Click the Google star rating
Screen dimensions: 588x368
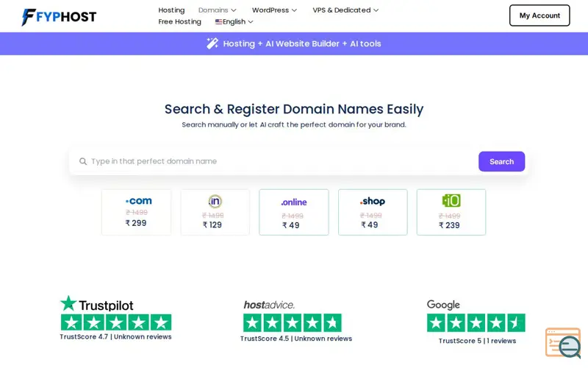pos(476,323)
